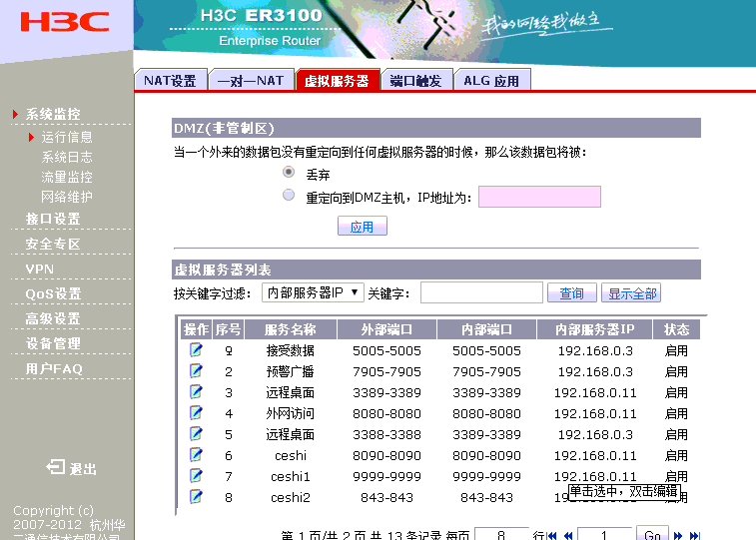Click the 显示全部 button
756x540 pixels.
631,292
